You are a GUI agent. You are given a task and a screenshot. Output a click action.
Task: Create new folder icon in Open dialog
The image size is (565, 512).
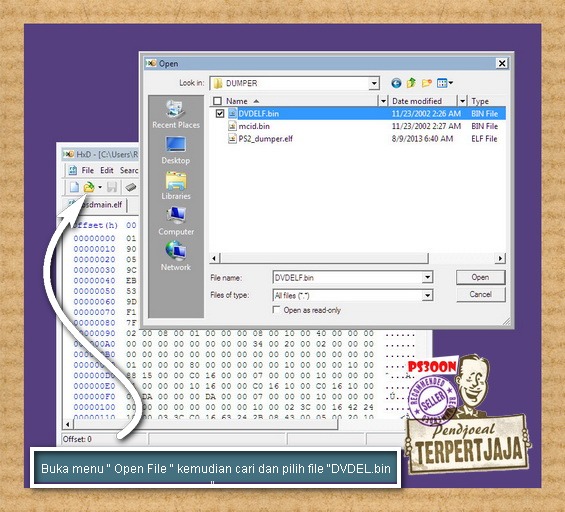(x=427, y=83)
